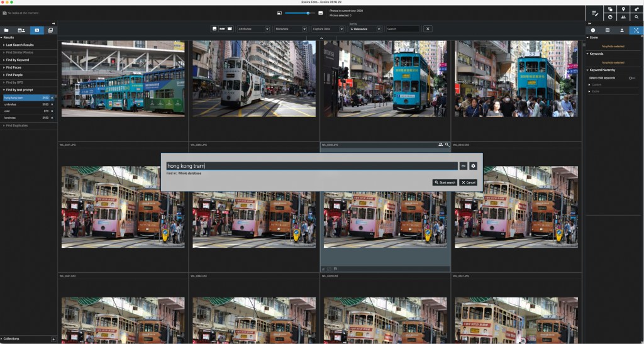Select the tram depot row photo thumbnail
The image size is (644, 344).
click(123, 79)
